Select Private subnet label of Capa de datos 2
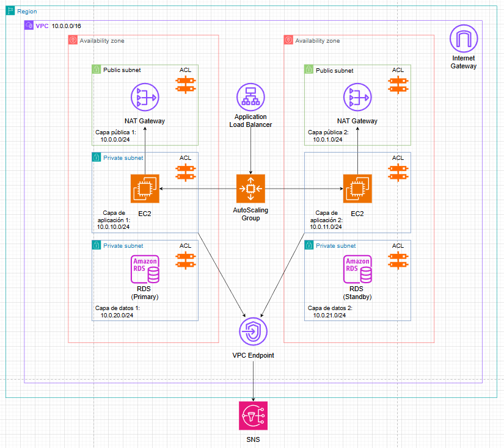504x448 pixels. coord(336,246)
